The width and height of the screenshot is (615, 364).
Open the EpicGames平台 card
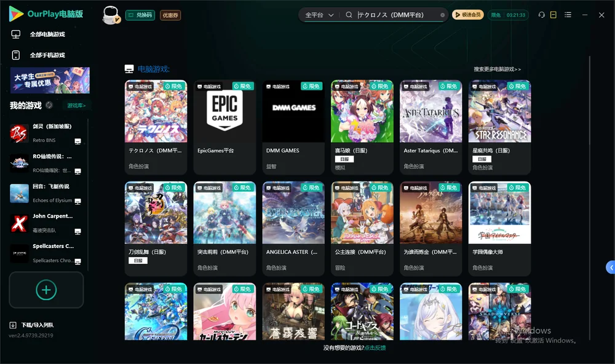click(x=224, y=127)
